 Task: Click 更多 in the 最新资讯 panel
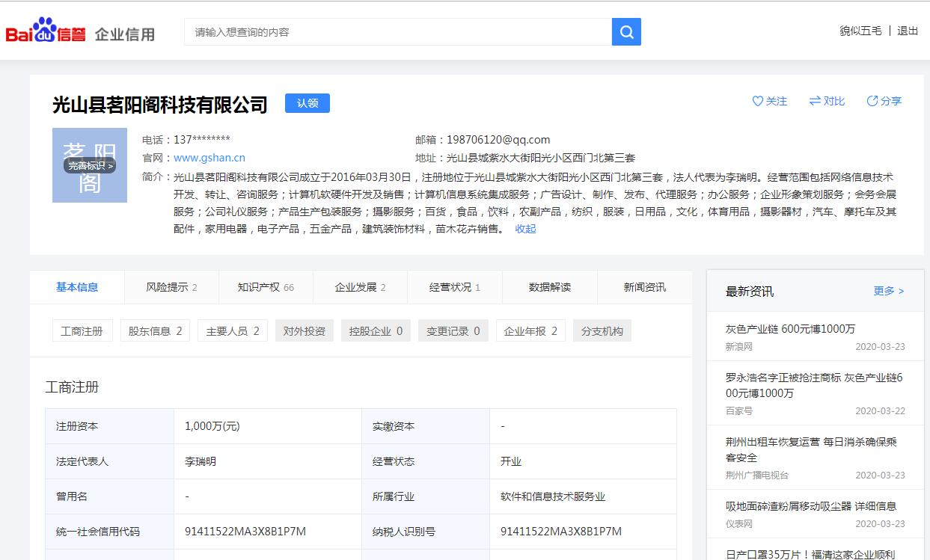[889, 291]
